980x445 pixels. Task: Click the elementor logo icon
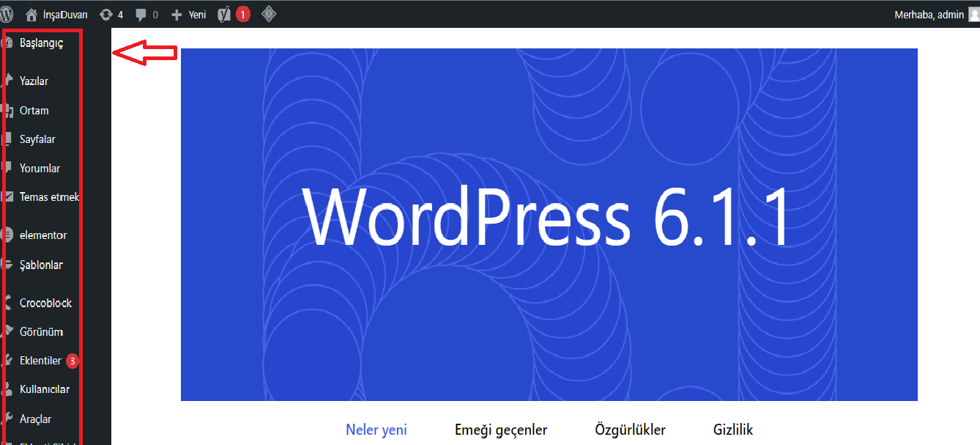(8, 235)
